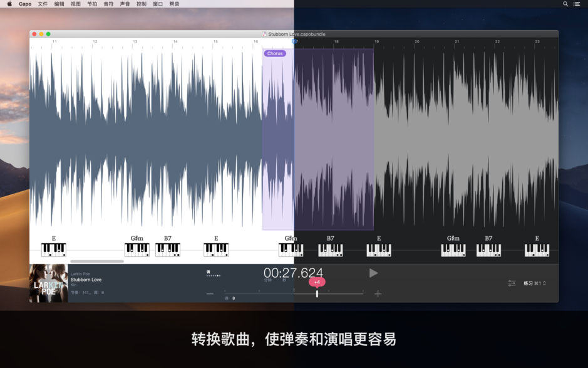Viewport: 588px width, 368px height.
Task: Toggle the +4 pitch shift badge
Action: click(x=316, y=282)
